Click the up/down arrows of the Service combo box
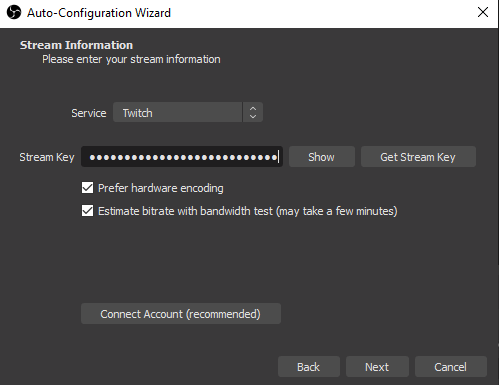 tap(253, 112)
